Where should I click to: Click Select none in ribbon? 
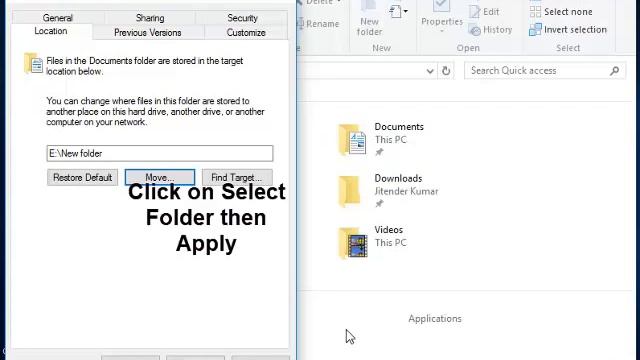(x=568, y=12)
